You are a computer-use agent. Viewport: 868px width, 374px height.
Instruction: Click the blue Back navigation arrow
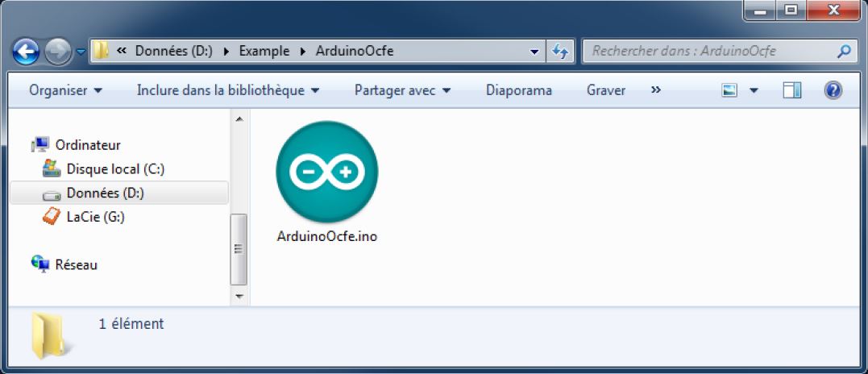pyautogui.click(x=26, y=52)
